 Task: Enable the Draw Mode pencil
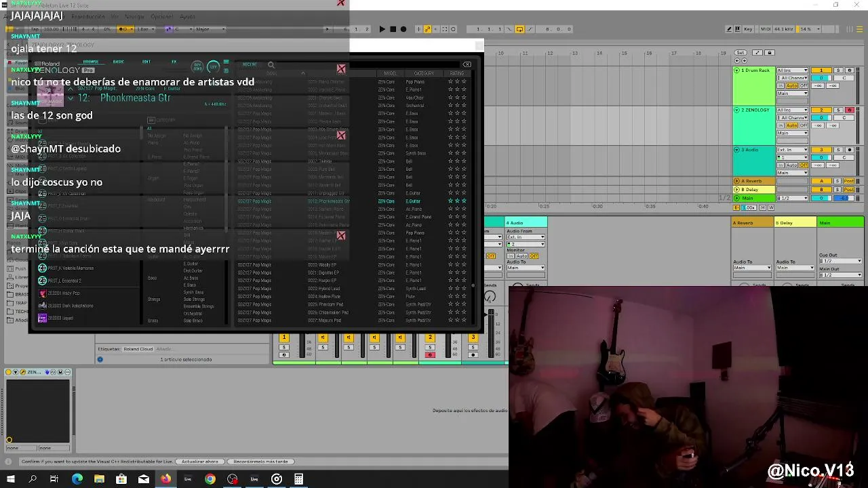(729, 29)
